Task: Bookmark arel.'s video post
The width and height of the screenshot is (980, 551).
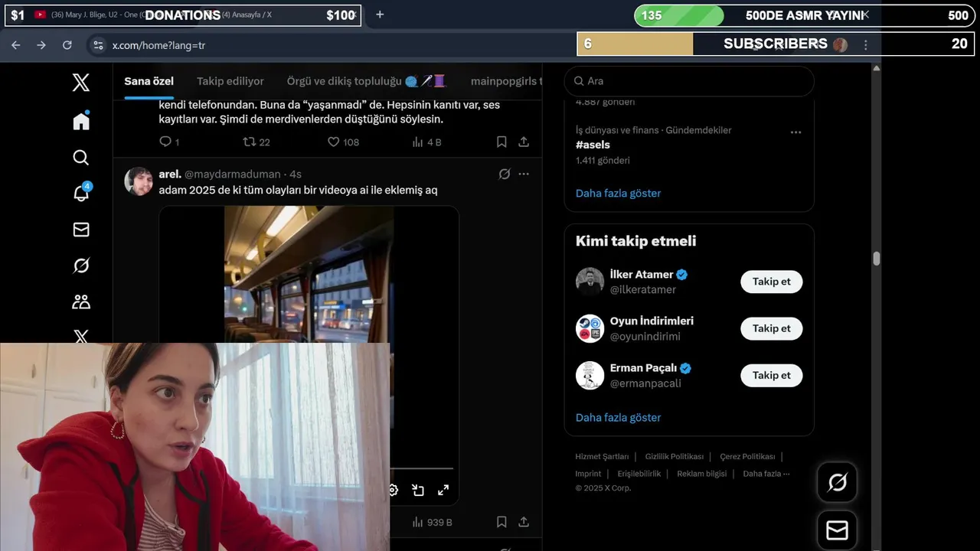Action: (501, 522)
